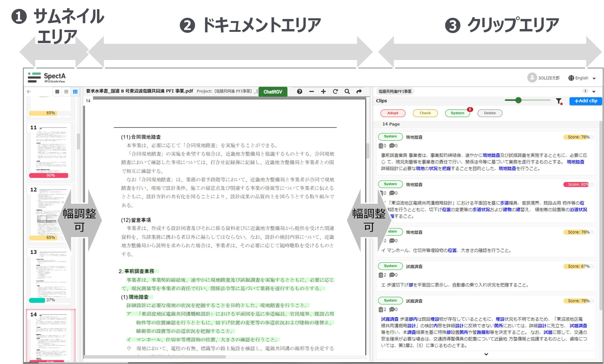Switch thumbnails to list view
Image resolution: width=604 pixels, height=364 pixels.
coord(66,92)
